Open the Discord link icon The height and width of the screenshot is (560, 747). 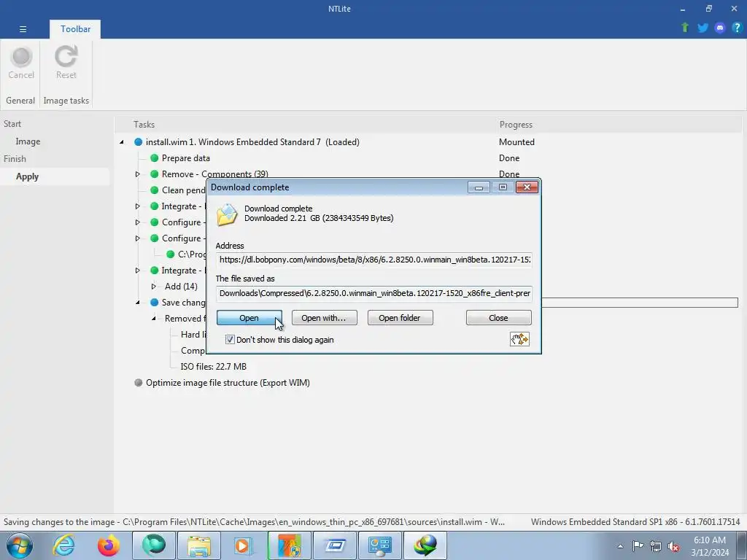click(x=720, y=28)
